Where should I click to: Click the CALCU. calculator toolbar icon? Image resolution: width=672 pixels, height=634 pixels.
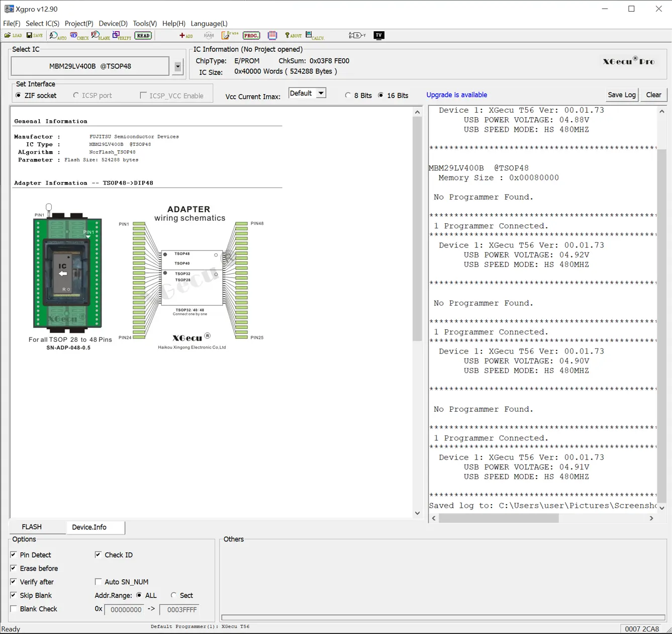coord(315,36)
